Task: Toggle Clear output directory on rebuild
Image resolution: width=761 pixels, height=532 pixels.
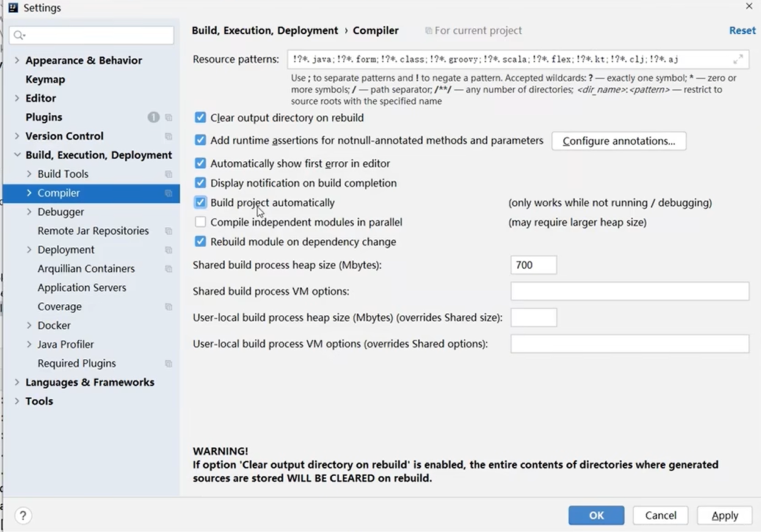Action: click(x=200, y=117)
